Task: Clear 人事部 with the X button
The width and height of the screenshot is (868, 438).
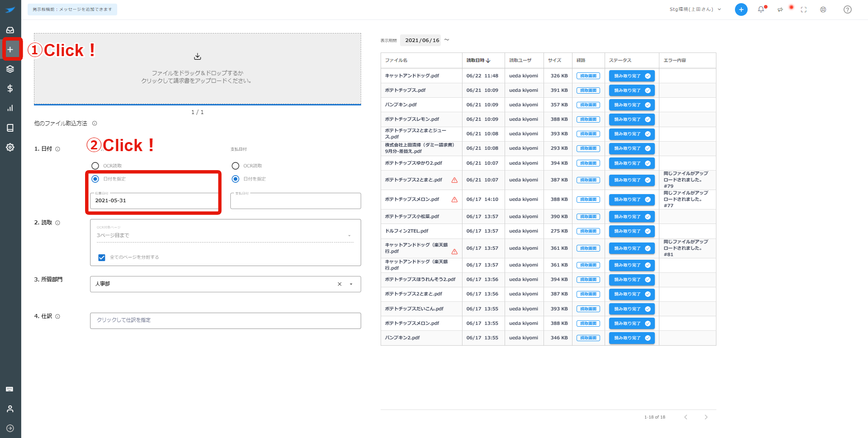Action: point(339,284)
